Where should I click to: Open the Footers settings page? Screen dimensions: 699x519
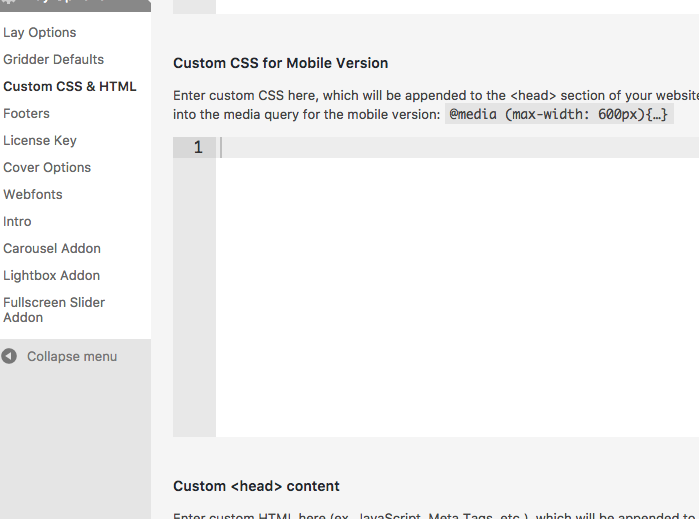(27, 114)
